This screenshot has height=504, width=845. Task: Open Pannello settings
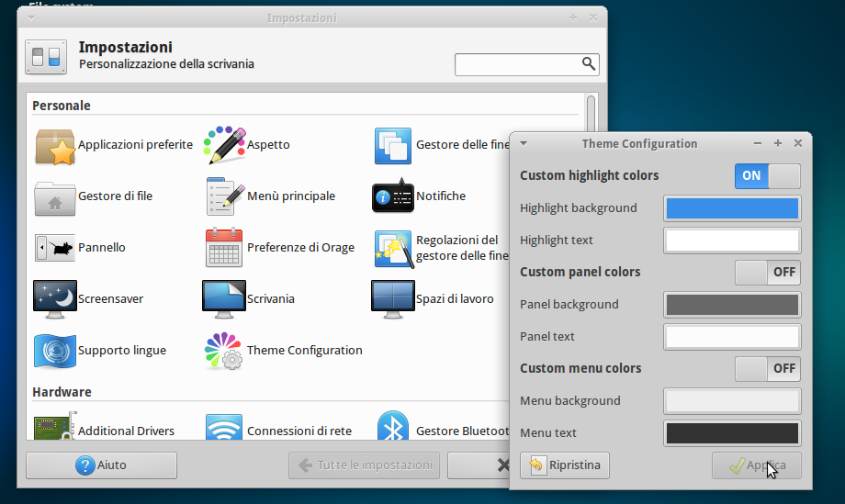click(x=80, y=248)
